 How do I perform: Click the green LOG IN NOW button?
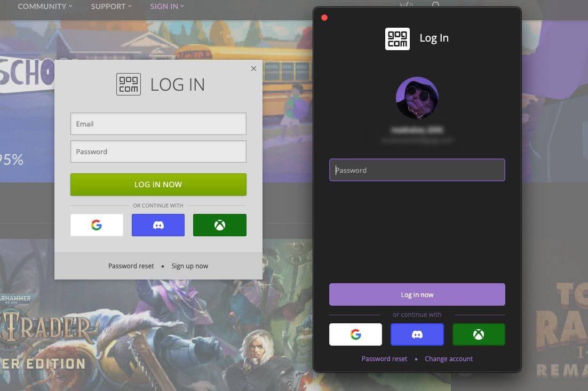[x=158, y=185]
